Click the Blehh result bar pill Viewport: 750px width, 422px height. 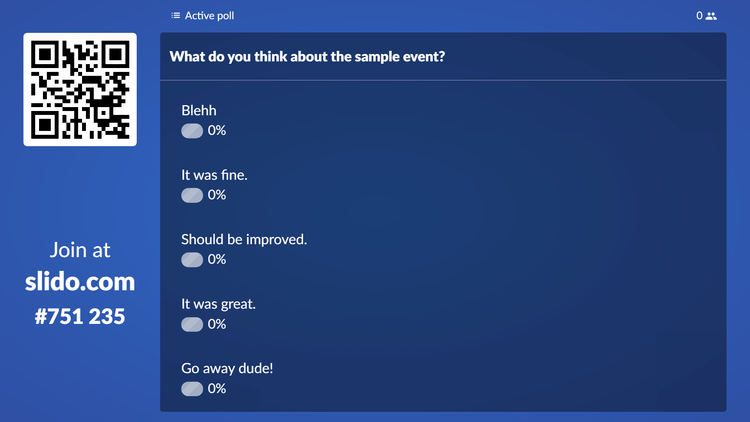point(192,131)
